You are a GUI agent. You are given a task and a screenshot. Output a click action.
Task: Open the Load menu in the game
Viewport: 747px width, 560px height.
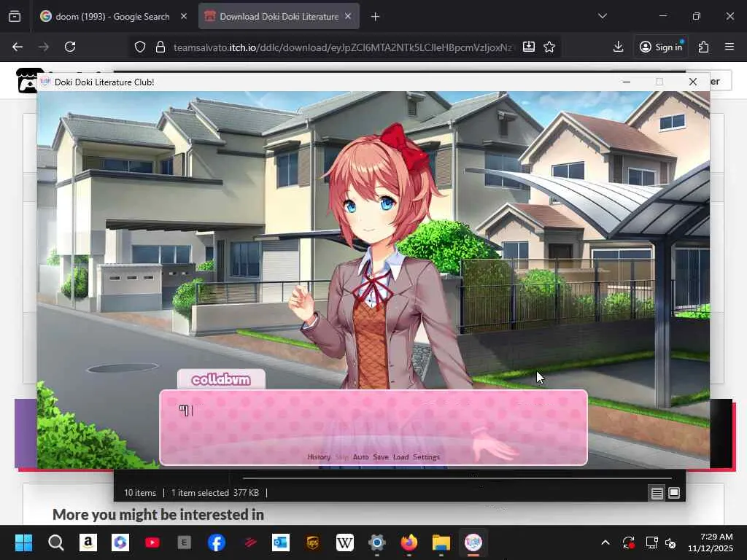(x=400, y=456)
